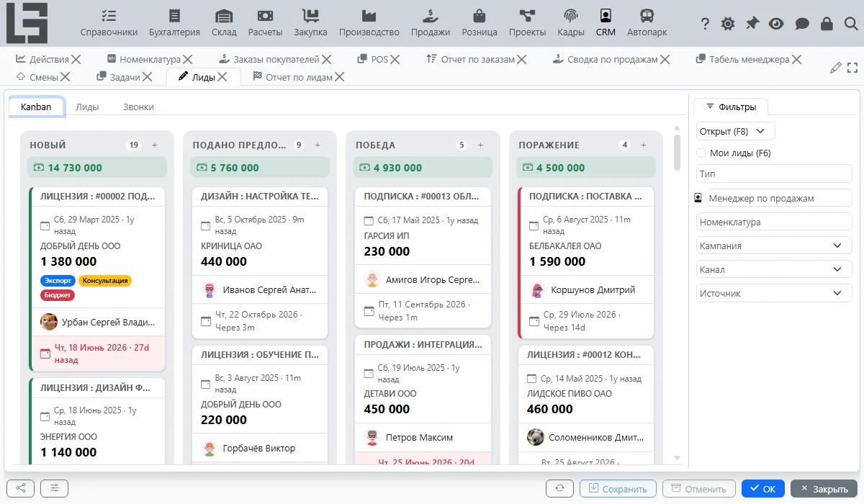The width and height of the screenshot is (864, 504).
Task: Click the refresh button at bottom
Action: point(559,489)
